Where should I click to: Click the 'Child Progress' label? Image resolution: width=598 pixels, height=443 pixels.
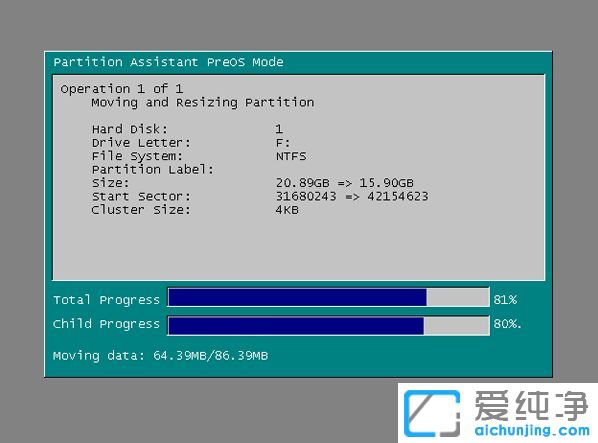pyautogui.click(x=106, y=324)
